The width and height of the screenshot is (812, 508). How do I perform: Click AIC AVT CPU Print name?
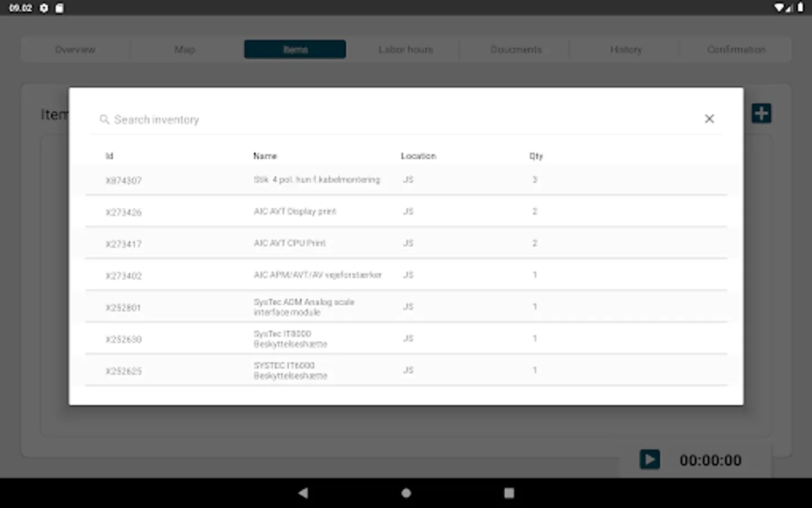point(290,243)
